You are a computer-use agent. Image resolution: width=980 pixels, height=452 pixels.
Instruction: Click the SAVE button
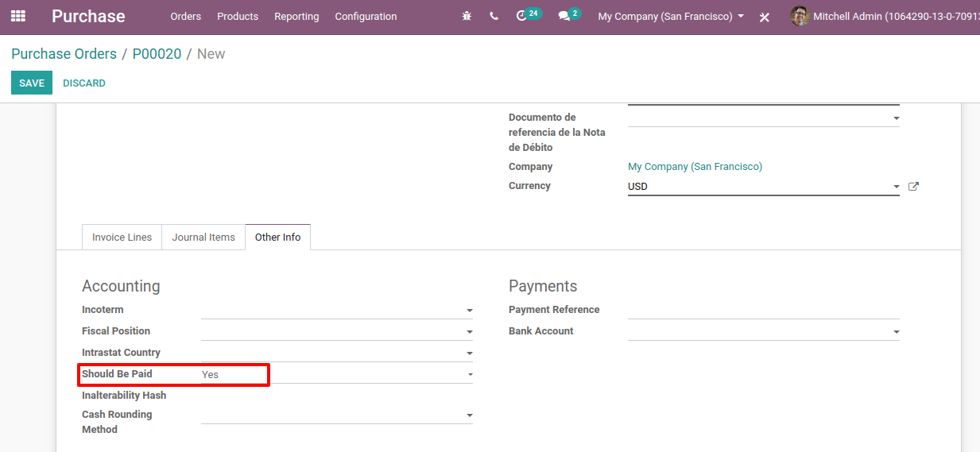tap(32, 83)
